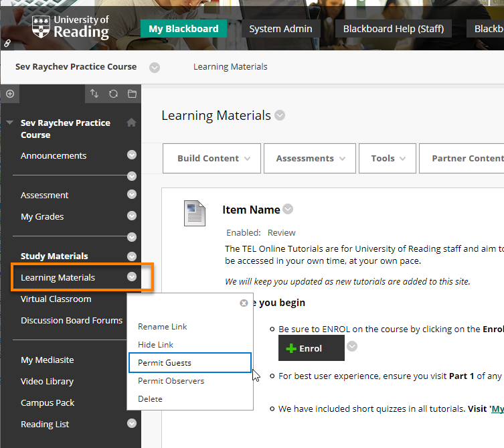This screenshot has width=504, height=448.
Task: Switch to the System Admin tab
Action: click(x=280, y=29)
